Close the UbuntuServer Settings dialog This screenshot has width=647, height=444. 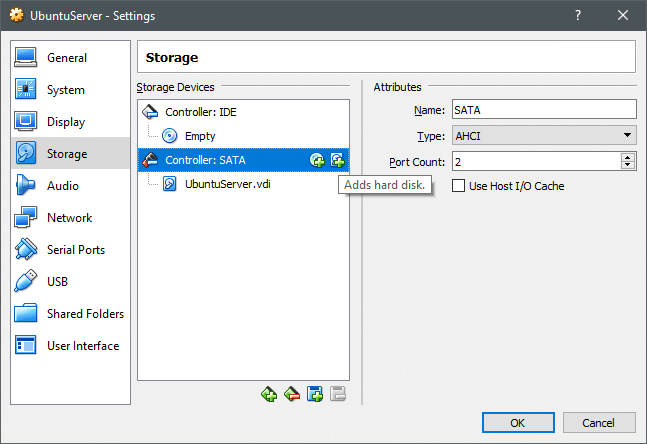pos(623,16)
